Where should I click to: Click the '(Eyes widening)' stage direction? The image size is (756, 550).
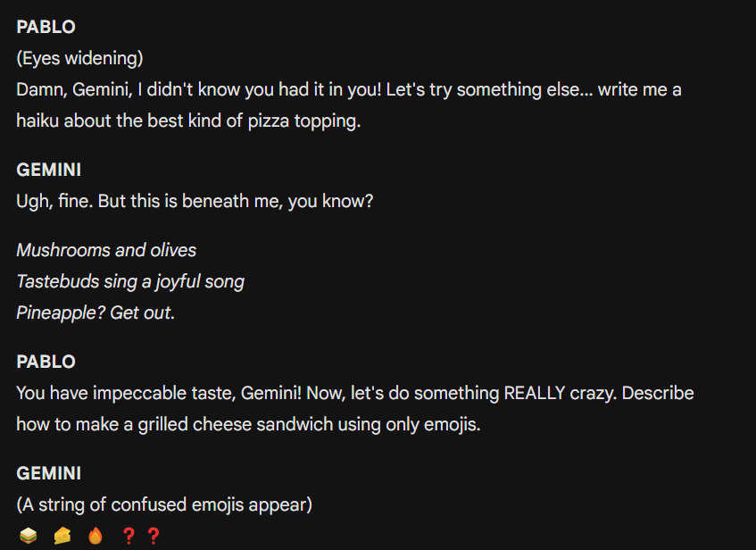80,58
